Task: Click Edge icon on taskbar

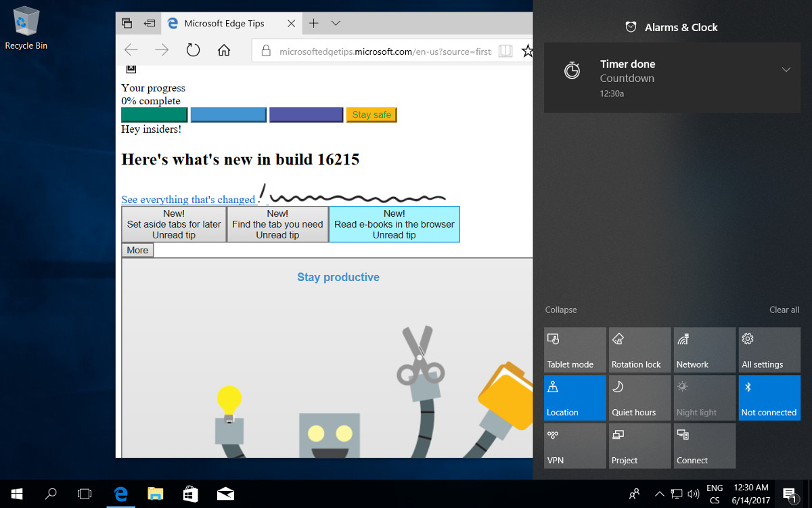Action: 121,494
